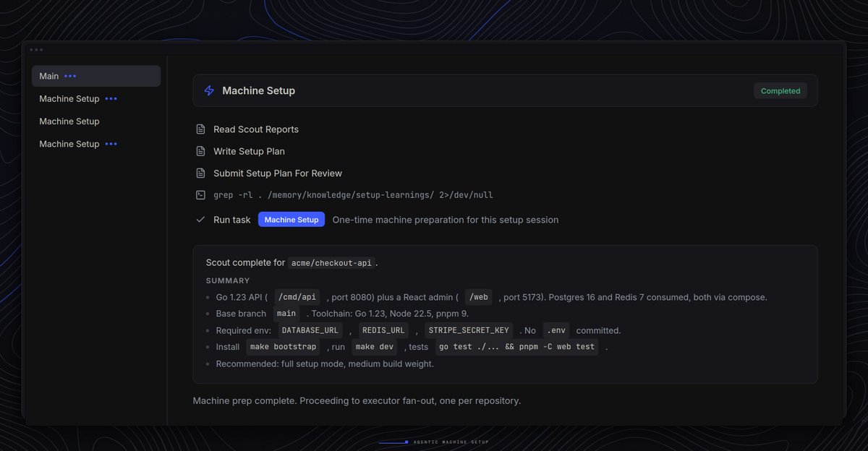The image size is (868, 451).
Task: Click the checkmark icon next to Run task
Action: (x=201, y=220)
